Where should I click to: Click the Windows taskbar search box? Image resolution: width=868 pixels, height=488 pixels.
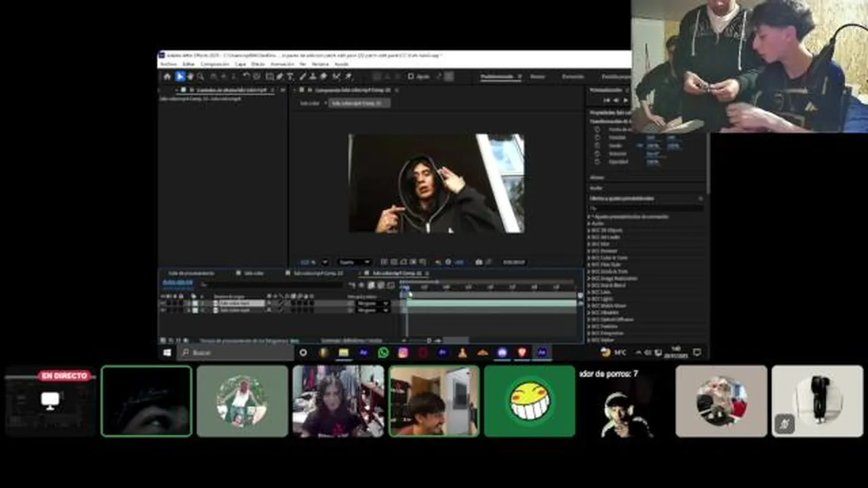[x=234, y=352]
